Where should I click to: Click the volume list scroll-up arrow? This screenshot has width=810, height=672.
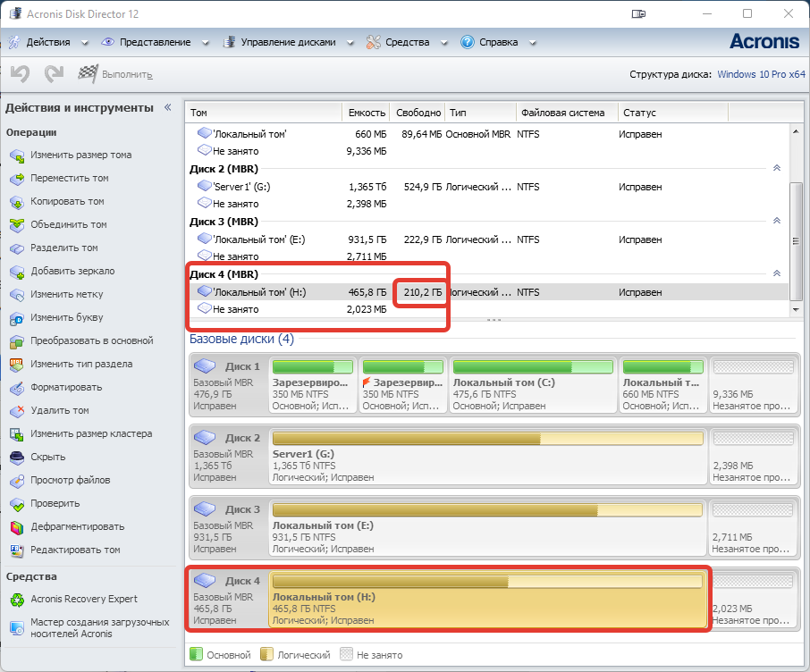(x=796, y=132)
